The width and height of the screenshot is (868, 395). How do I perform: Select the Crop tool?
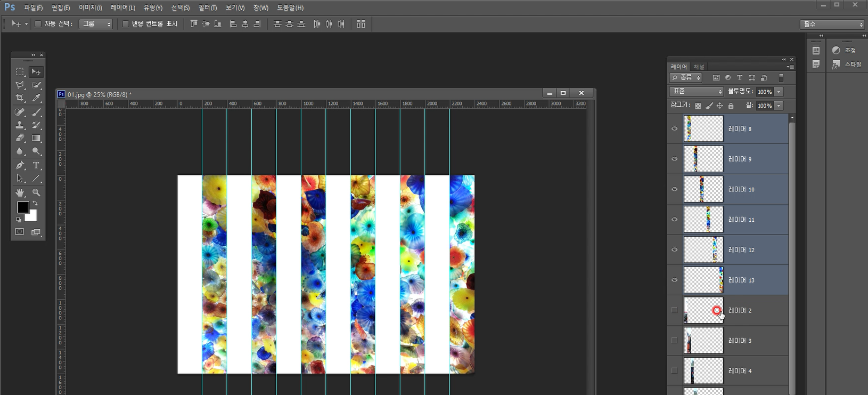pos(20,98)
